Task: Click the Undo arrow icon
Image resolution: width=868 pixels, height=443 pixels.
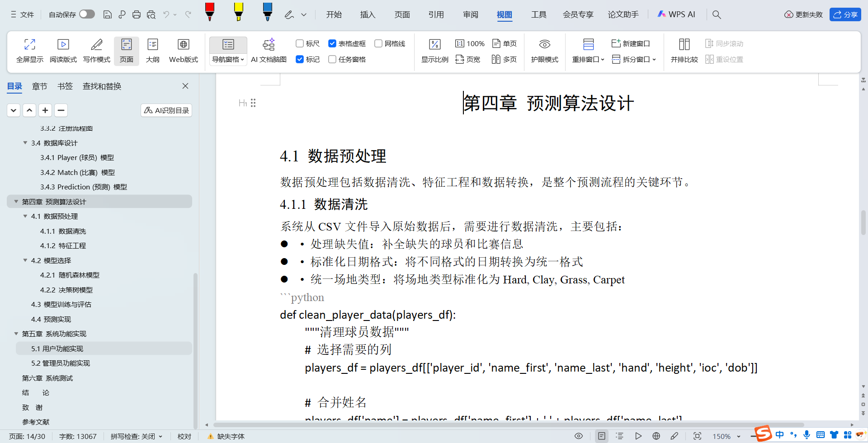Action: 166,14
